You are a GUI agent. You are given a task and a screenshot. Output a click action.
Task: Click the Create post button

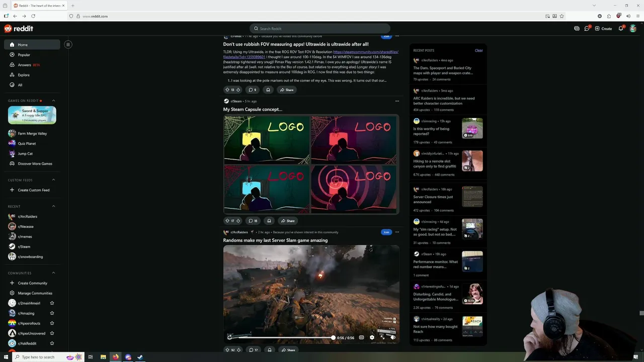(604, 29)
